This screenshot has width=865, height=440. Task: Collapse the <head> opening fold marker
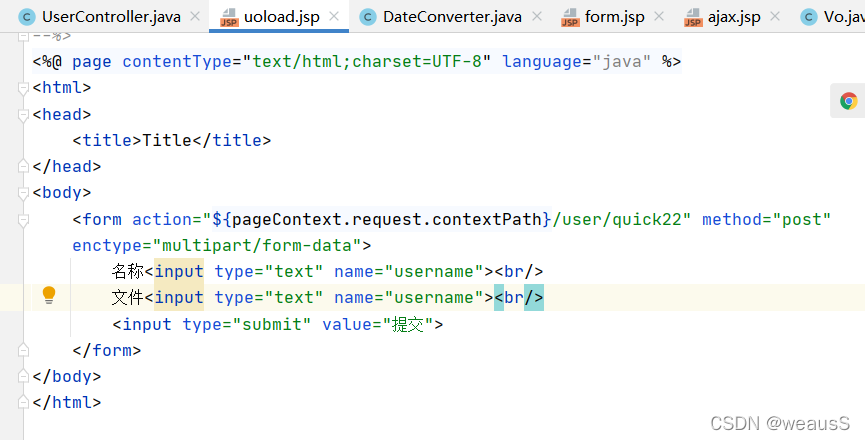coord(23,115)
